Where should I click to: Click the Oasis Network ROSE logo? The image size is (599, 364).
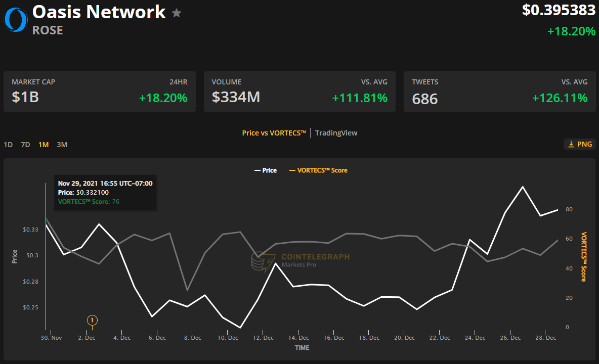[x=16, y=20]
